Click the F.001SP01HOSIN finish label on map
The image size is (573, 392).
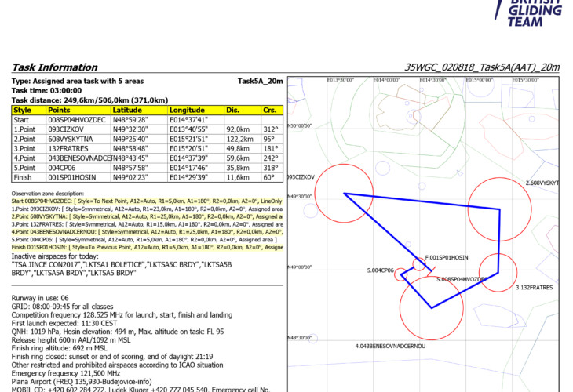click(446, 257)
